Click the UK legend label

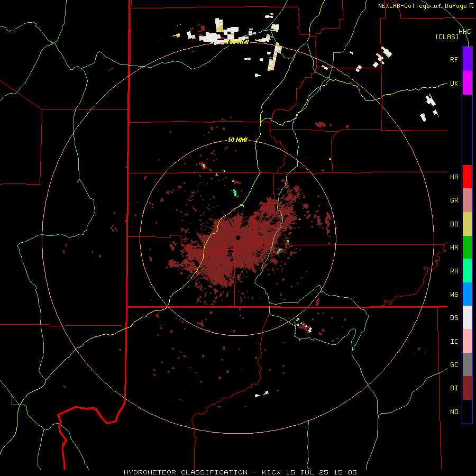(x=454, y=84)
